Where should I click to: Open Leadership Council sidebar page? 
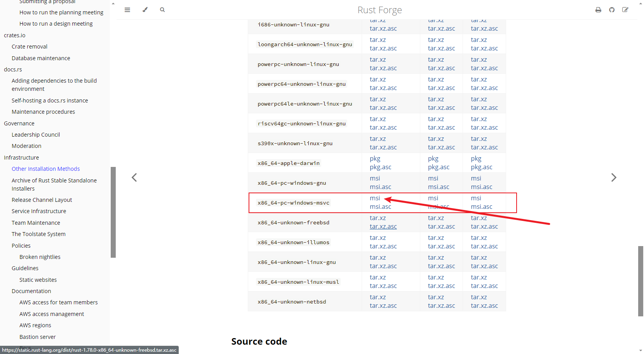36,135
